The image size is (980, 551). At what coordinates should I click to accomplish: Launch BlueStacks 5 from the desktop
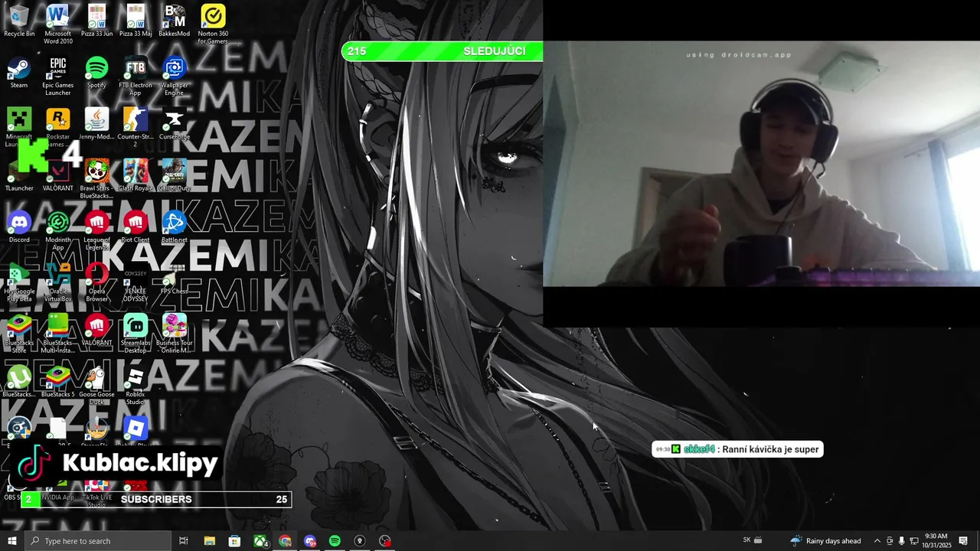(58, 381)
